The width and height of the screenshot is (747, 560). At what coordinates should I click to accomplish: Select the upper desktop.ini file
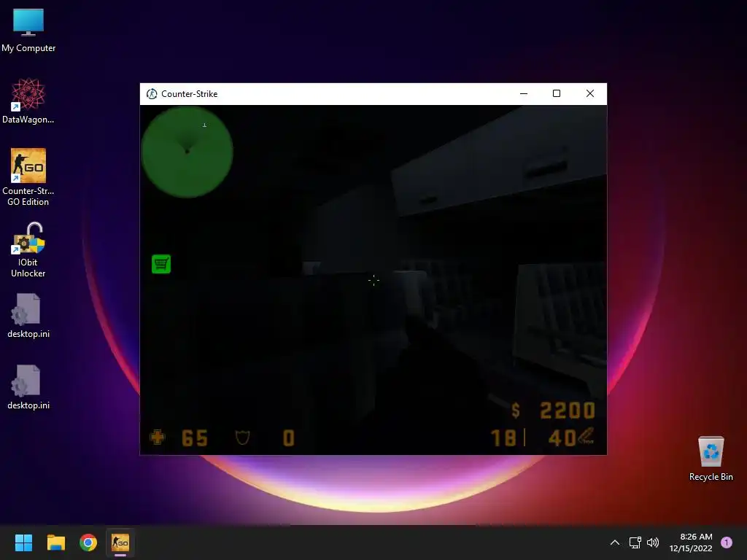coord(28,316)
